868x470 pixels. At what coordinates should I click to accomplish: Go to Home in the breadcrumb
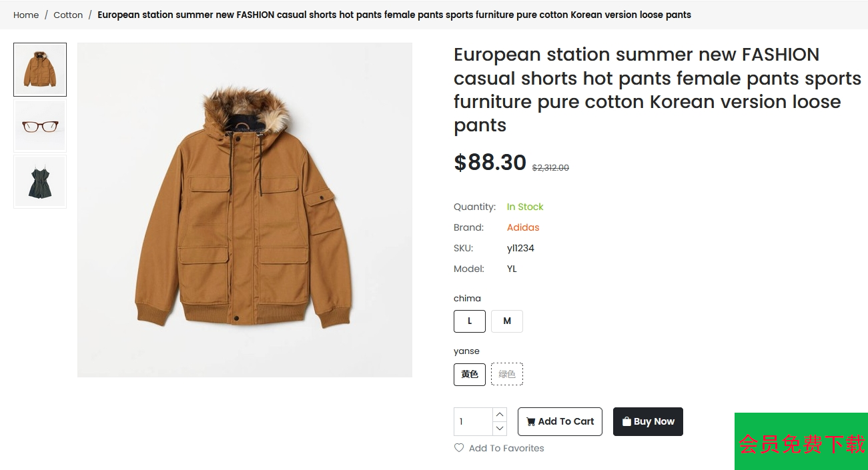coord(26,15)
